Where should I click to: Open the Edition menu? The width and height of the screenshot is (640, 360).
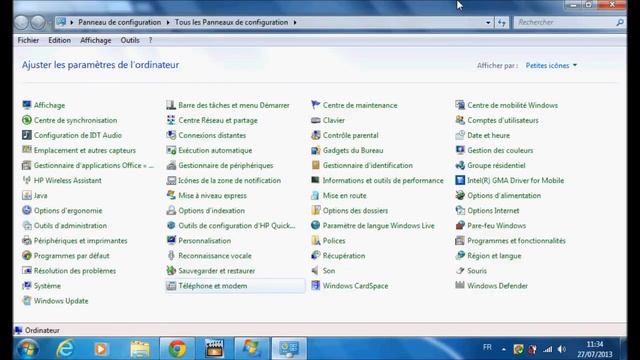coord(59,40)
